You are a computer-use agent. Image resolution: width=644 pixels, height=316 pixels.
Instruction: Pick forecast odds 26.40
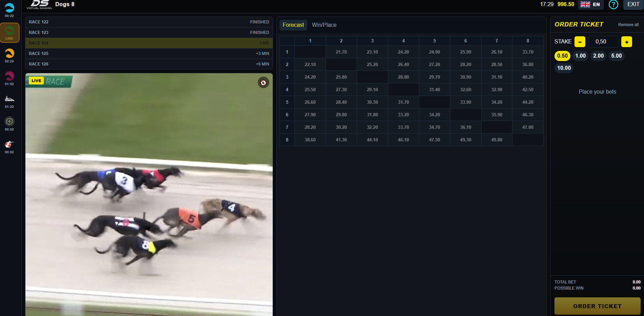[x=404, y=65]
